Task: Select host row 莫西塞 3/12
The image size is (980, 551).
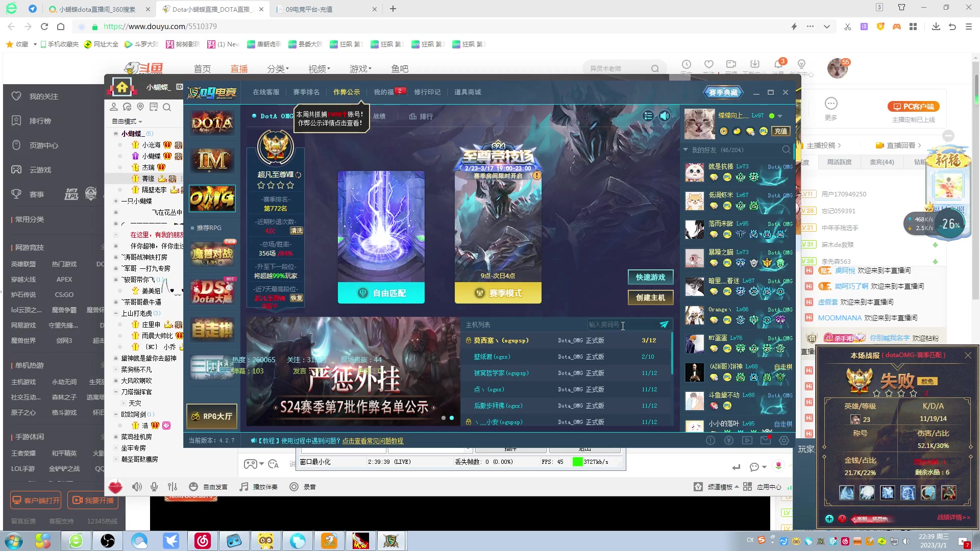Action: tap(567, 340)
